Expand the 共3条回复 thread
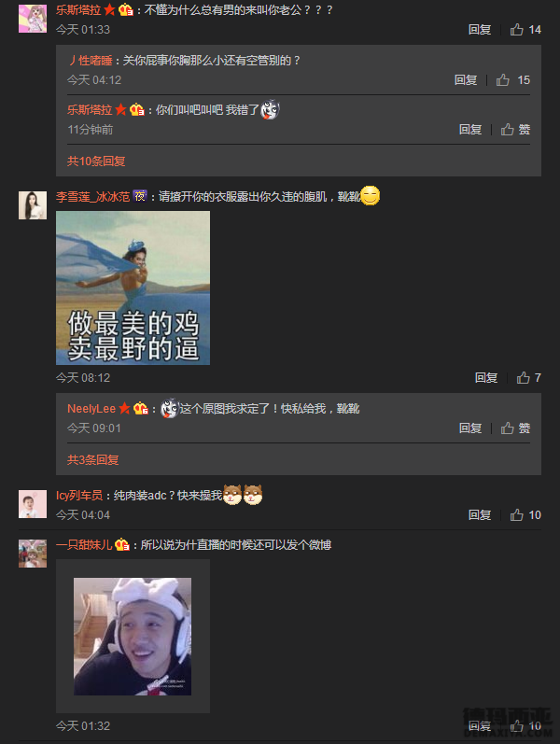This screenshot has width=560, height=744. coord(93,460)
